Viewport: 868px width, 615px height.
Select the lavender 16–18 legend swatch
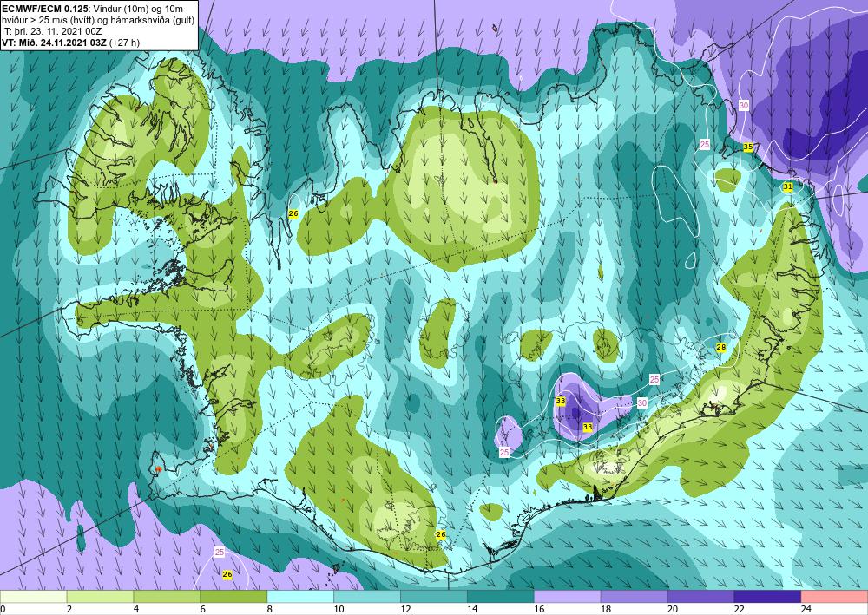(x=568, y=597)
